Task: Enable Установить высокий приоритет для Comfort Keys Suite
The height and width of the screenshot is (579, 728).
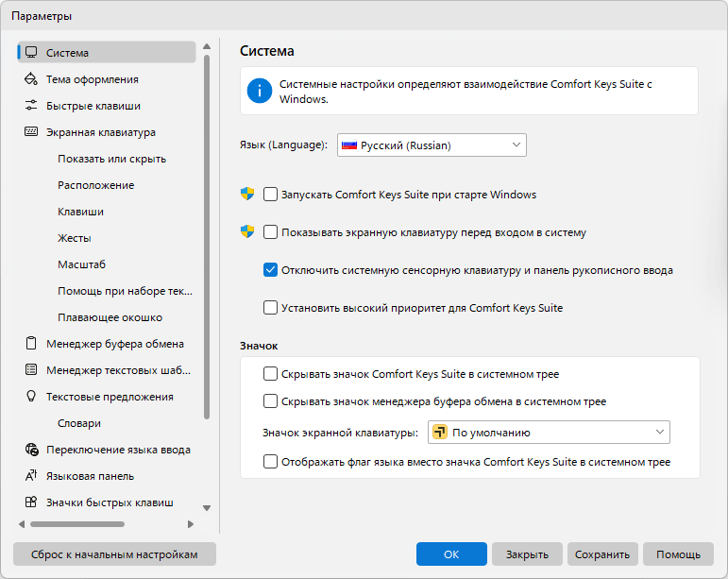Action: point(270,307)
